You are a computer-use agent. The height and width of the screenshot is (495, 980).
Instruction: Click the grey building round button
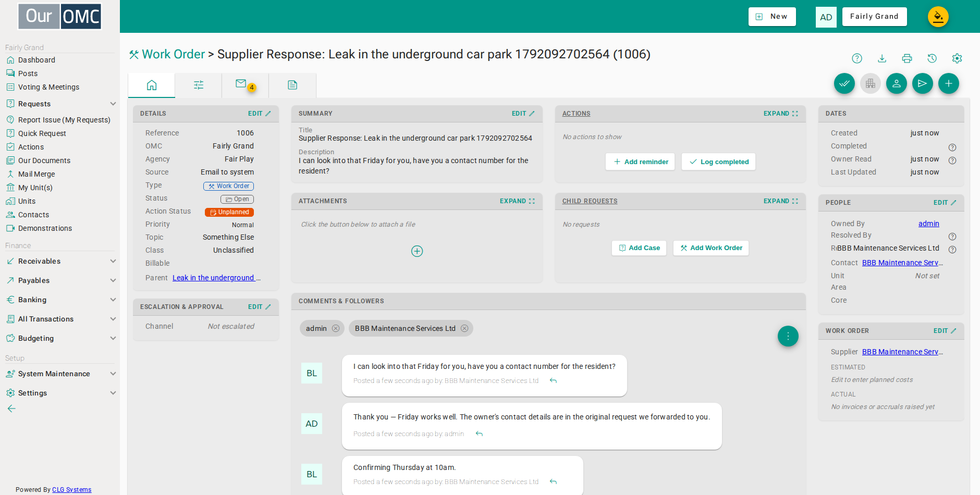point(871,83)
